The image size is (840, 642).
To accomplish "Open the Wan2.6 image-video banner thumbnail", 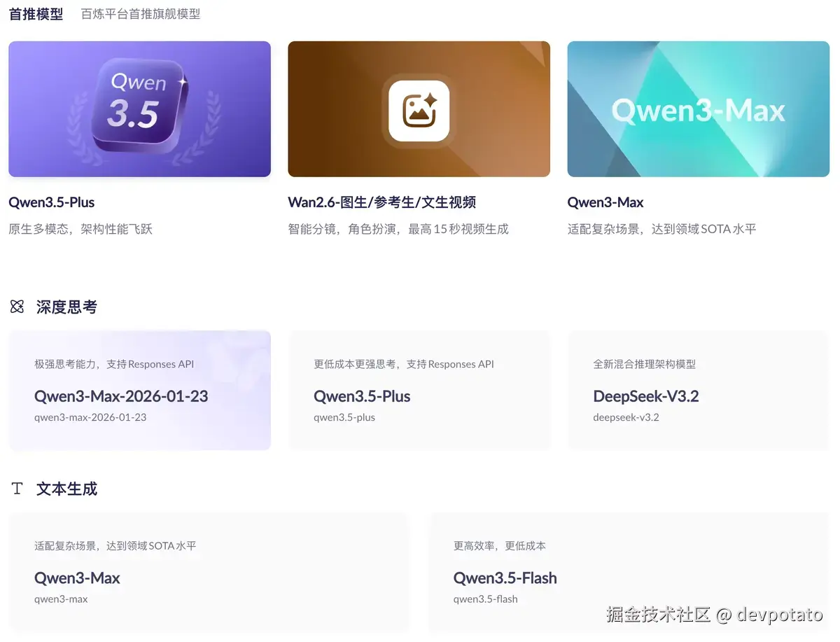I will tap(419, 109).
